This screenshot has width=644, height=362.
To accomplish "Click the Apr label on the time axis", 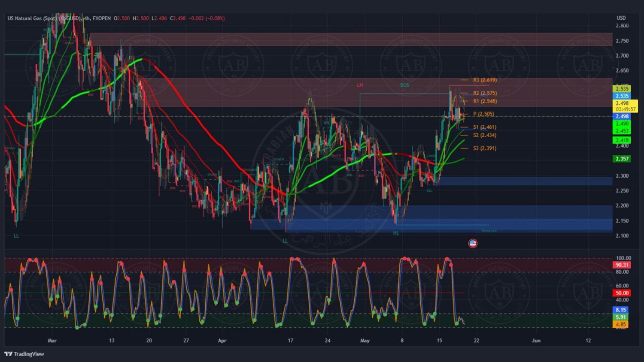I will tap(222, 341).
